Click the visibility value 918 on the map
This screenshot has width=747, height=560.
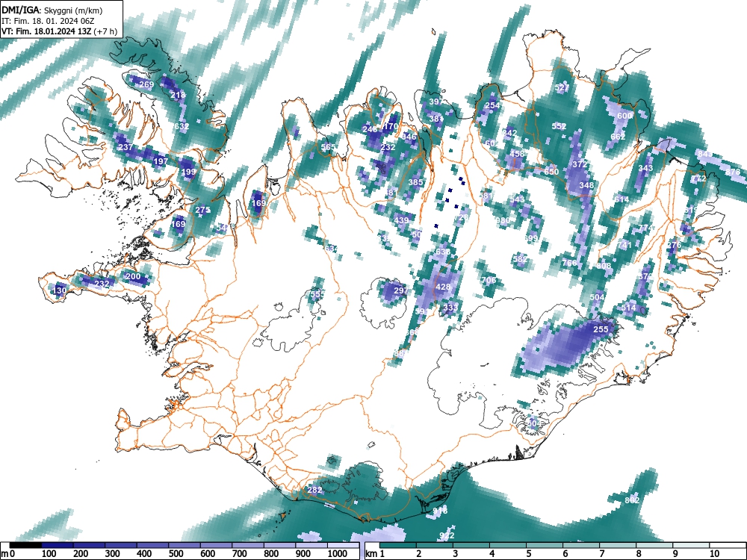pos(440,511)
